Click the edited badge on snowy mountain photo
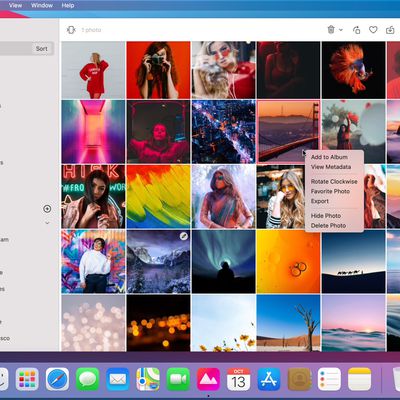The image size is (400, 400). 184,236
